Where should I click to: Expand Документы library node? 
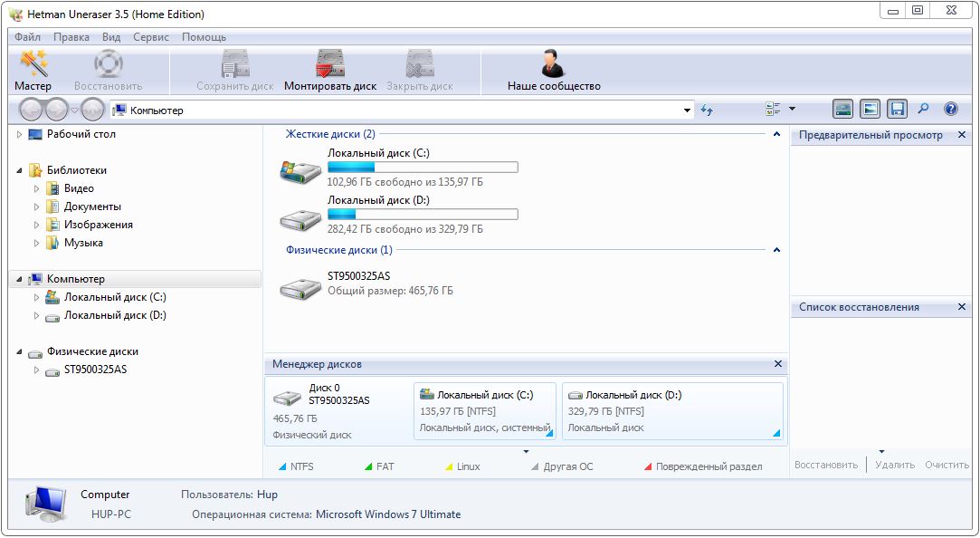[x=36, y=207]
